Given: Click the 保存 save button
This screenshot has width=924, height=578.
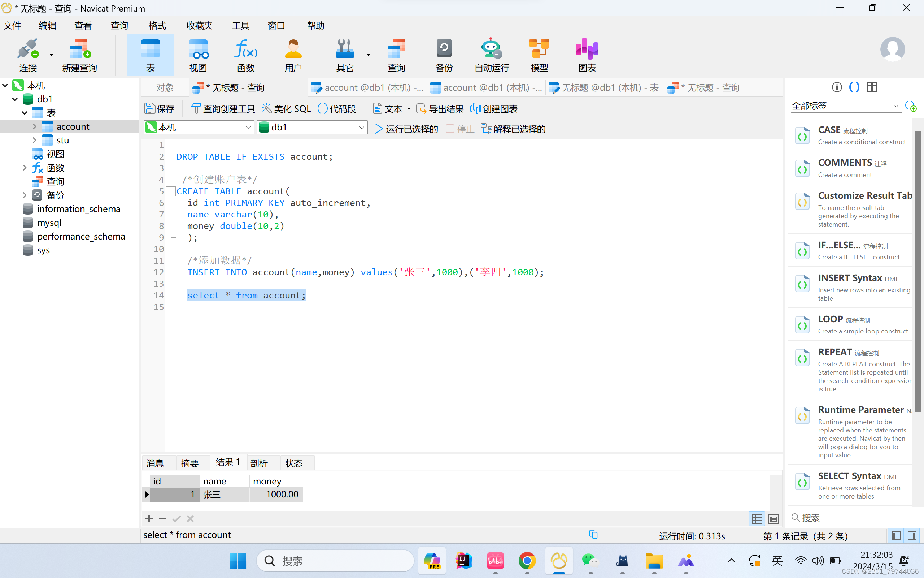Looking at the screenshot, I should point(159,109).
